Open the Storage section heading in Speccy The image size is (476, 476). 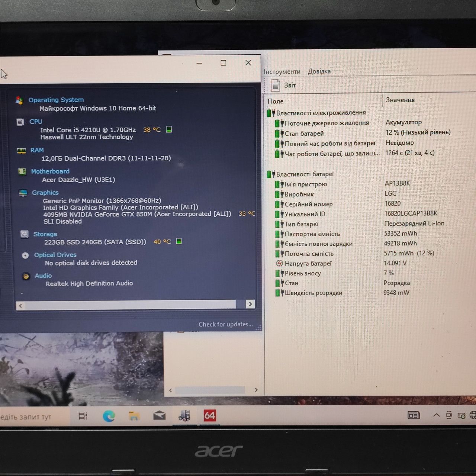click(x=45, y=234)
